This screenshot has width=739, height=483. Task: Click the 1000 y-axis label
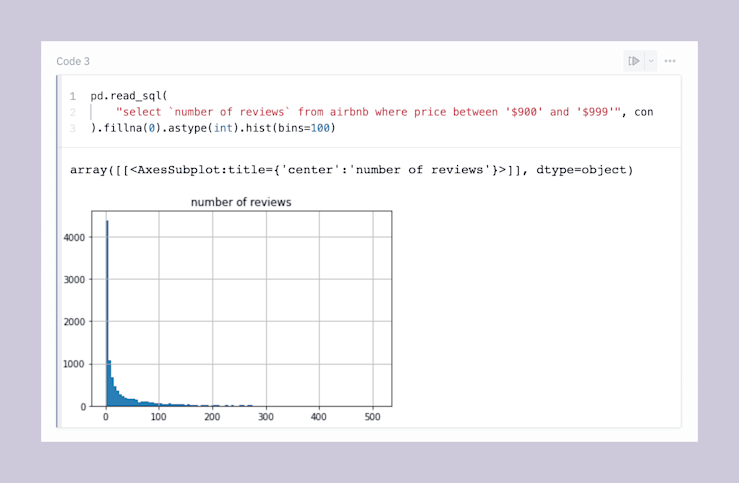74,364
